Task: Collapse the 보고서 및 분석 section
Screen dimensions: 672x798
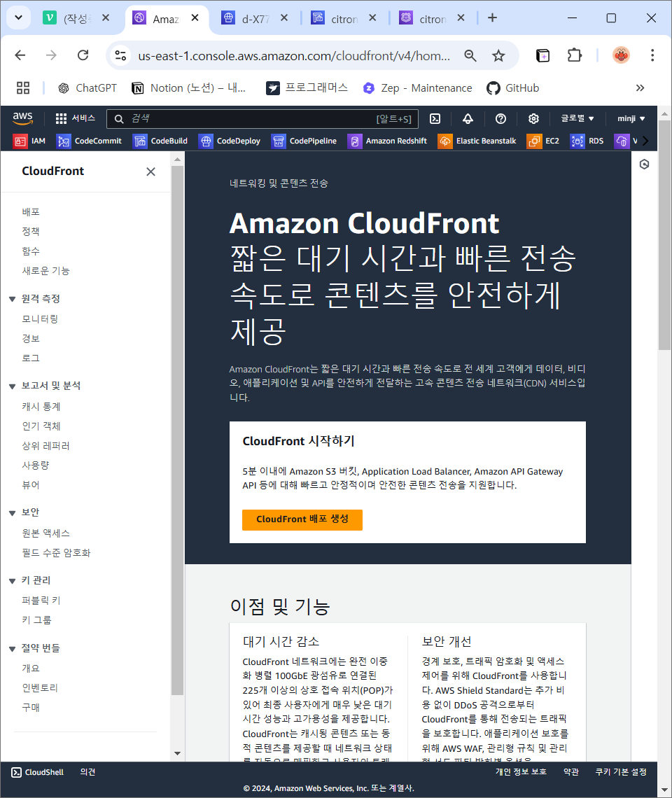Action: [x=12, y=386]
